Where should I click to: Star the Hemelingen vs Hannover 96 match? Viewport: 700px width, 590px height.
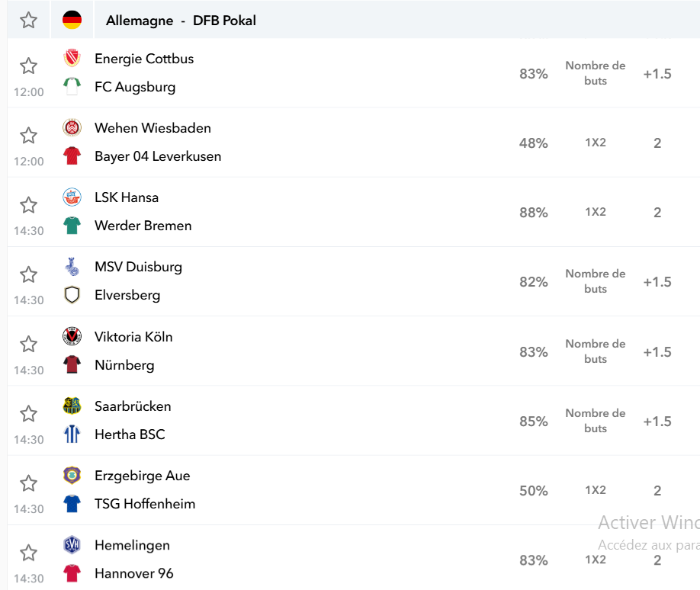click(28, 553)
